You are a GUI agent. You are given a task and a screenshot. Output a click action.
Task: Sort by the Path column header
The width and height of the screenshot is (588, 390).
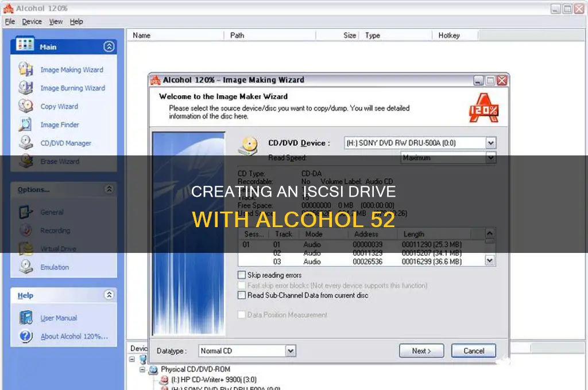[x=270, y=35]
